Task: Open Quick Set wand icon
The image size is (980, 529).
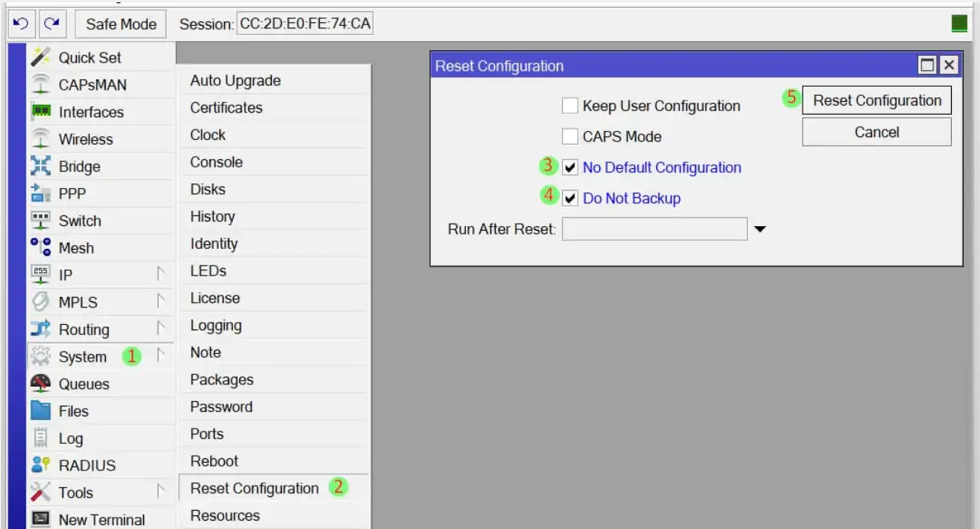Action: [x=40, y=57]
